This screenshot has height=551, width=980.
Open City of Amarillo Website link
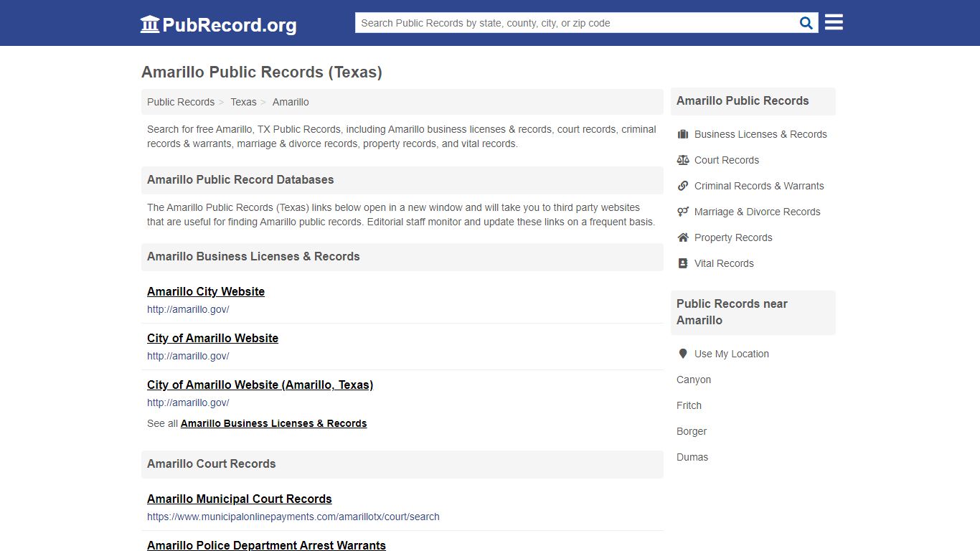[x=212, y=338]
